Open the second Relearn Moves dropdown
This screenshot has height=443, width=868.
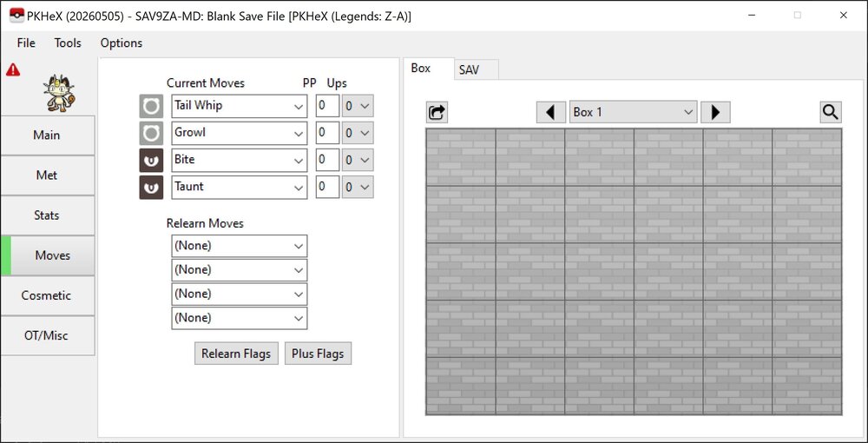(240, 270)
